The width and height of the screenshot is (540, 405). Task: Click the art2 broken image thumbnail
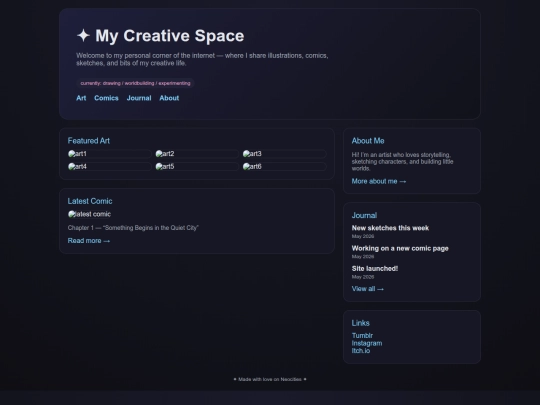coord(197,154)
